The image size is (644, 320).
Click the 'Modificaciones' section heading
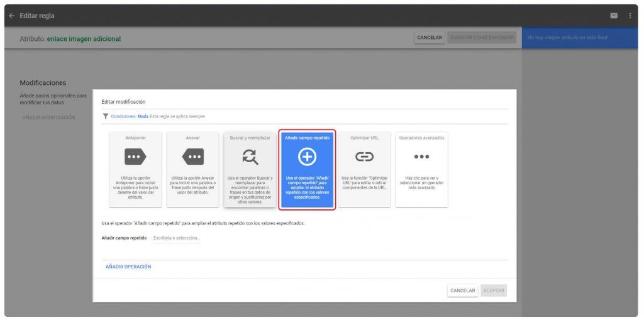coord(43,83)
